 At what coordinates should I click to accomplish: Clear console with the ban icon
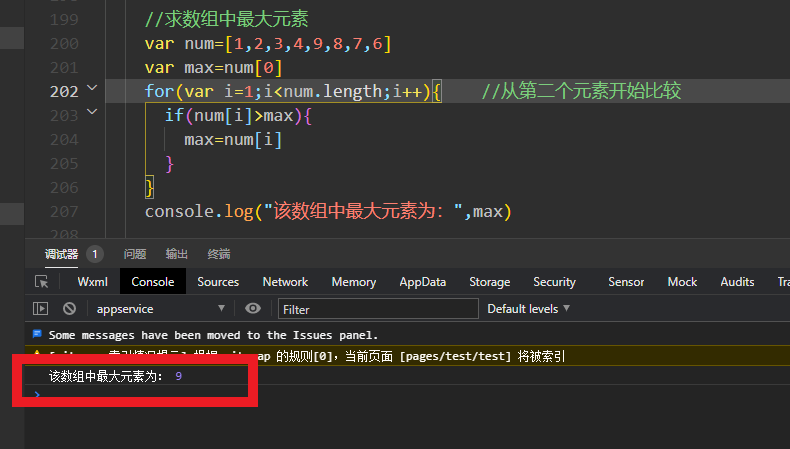click(70, 308)
